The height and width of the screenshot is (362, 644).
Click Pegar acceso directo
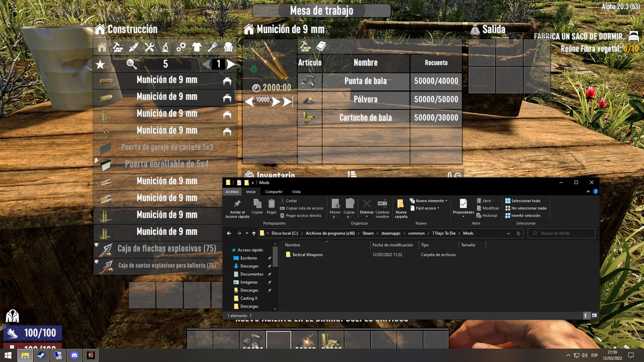tap(301, 215)
